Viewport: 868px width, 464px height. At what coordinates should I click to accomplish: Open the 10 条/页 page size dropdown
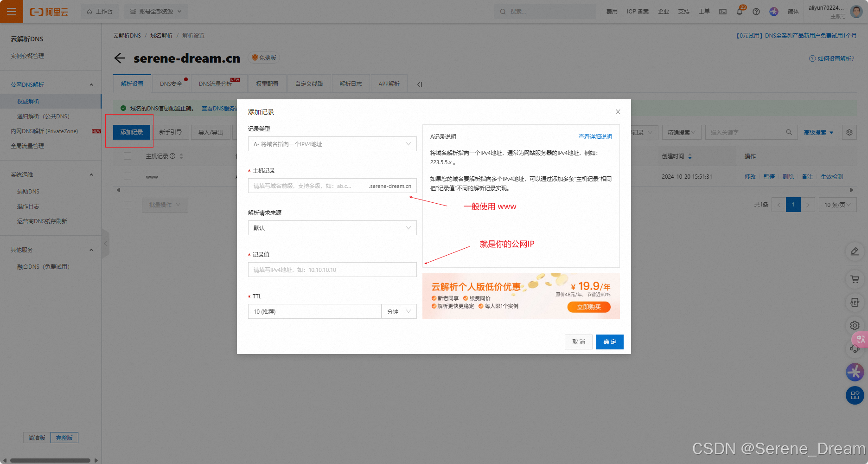(x=837, y=205)
